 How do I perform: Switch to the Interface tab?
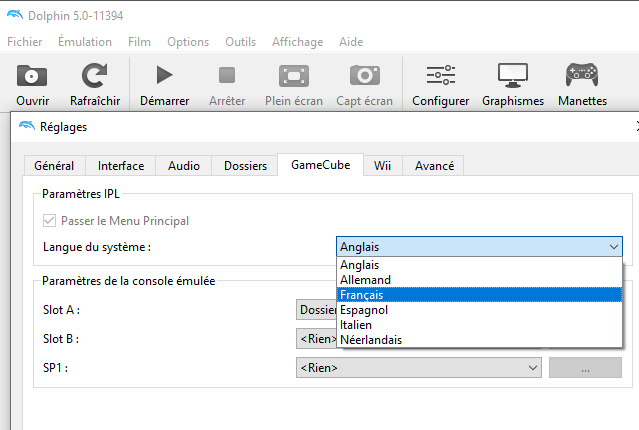[121, 166]
